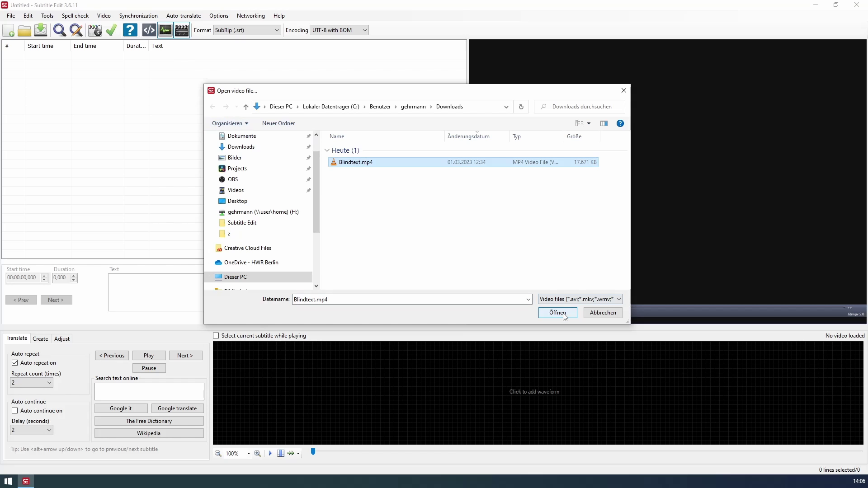
Task: Disable Auto repeat on checkbox
Action: (15, 363)
